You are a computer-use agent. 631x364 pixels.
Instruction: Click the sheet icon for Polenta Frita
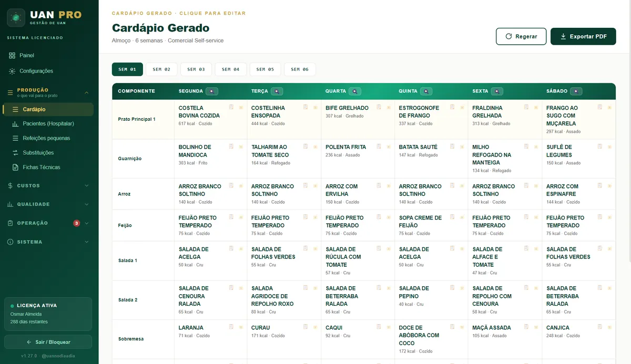pos(379,147)
